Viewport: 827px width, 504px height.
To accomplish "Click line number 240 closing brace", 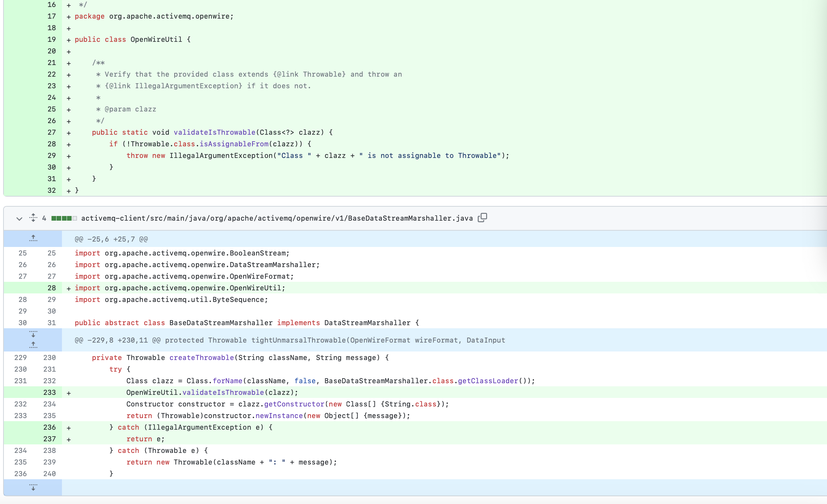I will pyautogui.click(x=50, y=474).
